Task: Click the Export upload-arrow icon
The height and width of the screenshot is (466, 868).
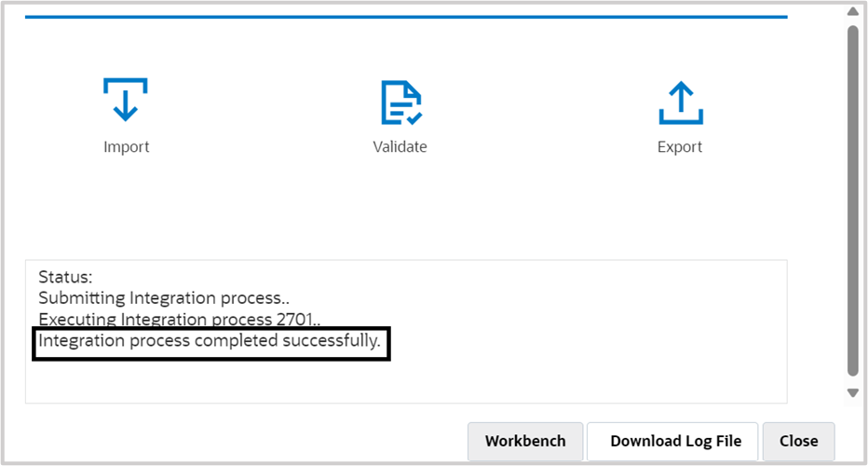Action: coord(680,103)
